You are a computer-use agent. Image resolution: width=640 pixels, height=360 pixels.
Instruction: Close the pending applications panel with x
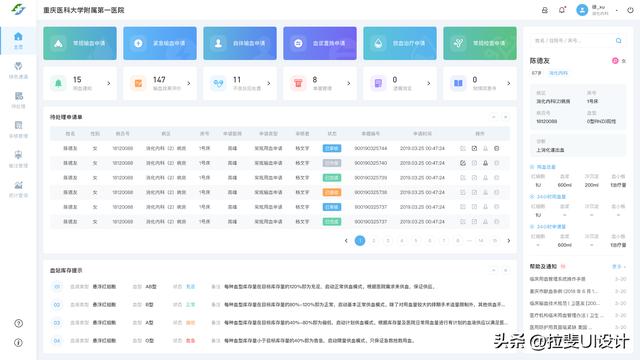[506, 117]
